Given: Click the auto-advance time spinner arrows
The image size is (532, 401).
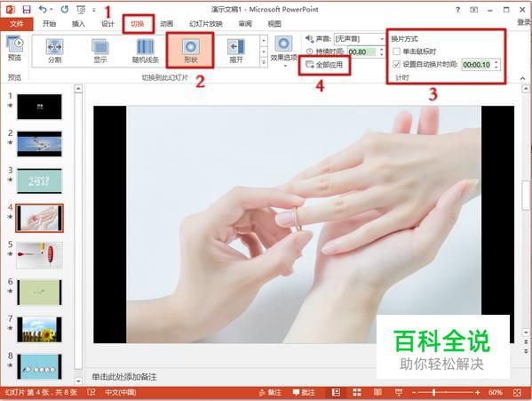Looking at the screenshot, I should [x=496, y=65].
